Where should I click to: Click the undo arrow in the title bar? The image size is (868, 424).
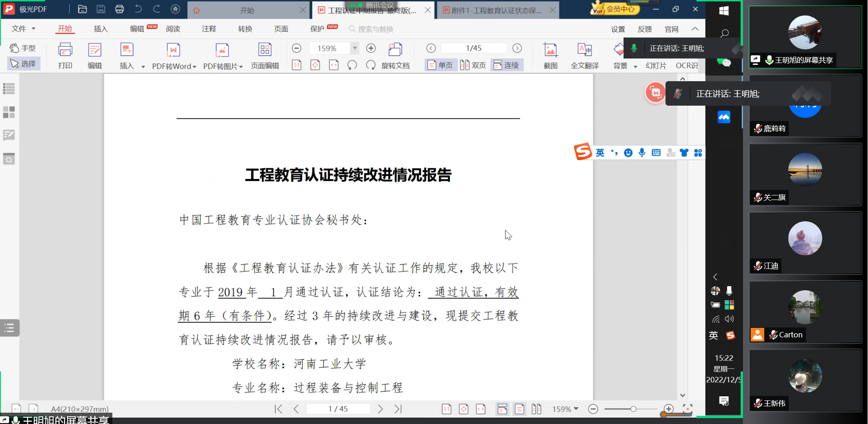(138, 9)
